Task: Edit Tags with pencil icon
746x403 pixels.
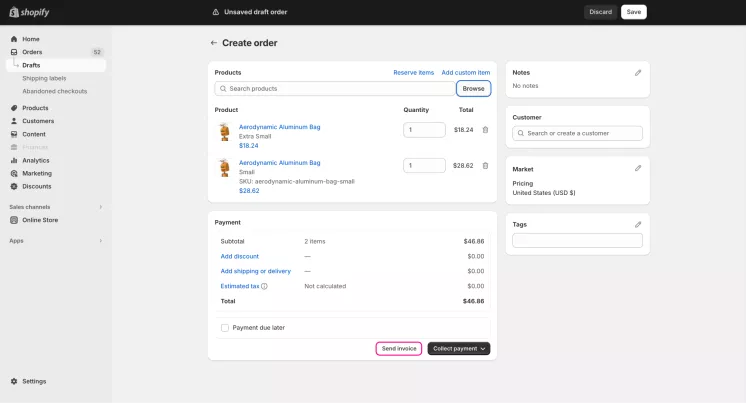Action: 638,225
